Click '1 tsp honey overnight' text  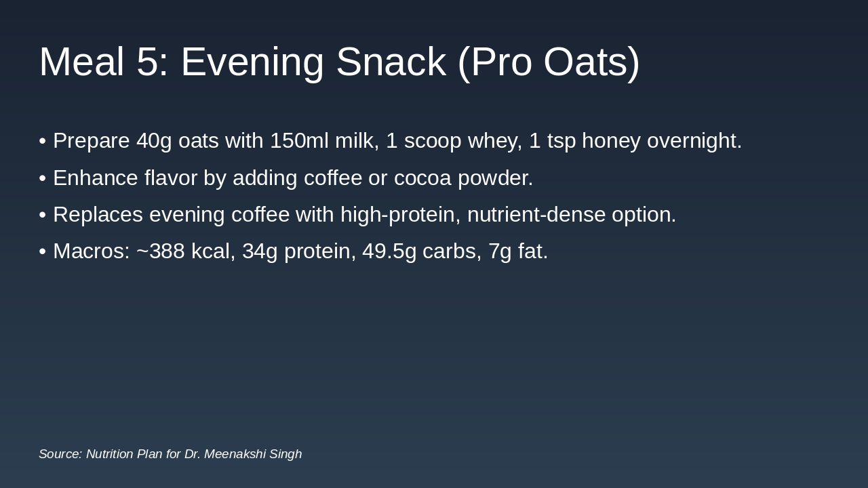pos(634,141)
